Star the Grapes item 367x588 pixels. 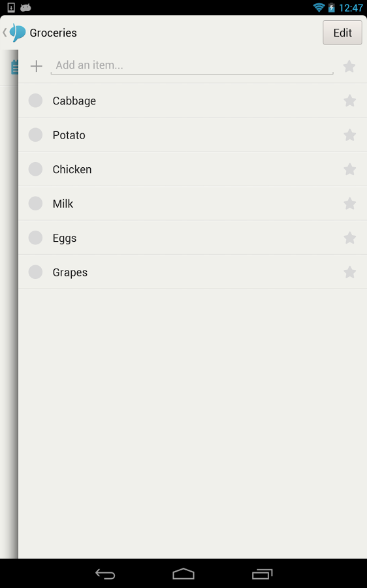click(x=349, y=272)
